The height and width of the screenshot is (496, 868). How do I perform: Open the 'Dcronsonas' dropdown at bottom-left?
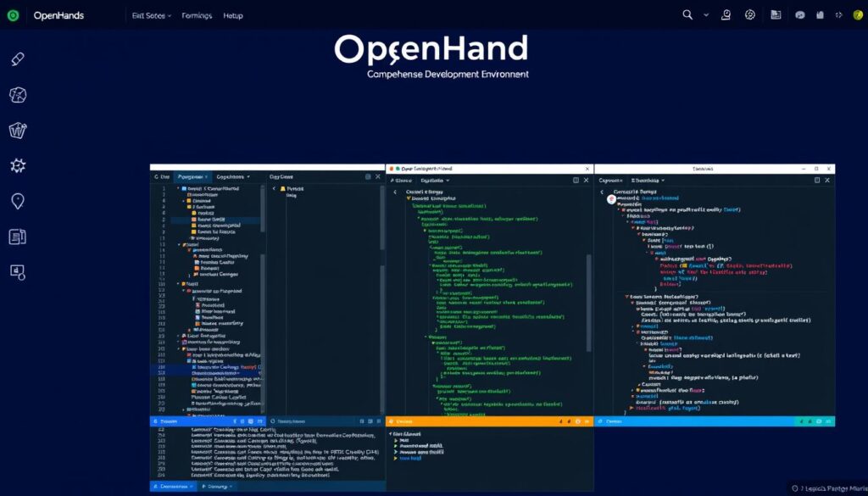[174, 487]
